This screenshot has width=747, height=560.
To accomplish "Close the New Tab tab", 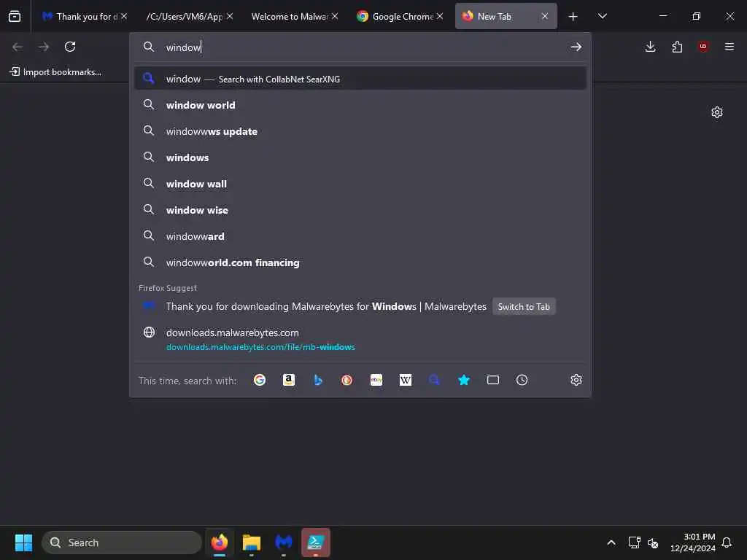I will coord(545,16).
